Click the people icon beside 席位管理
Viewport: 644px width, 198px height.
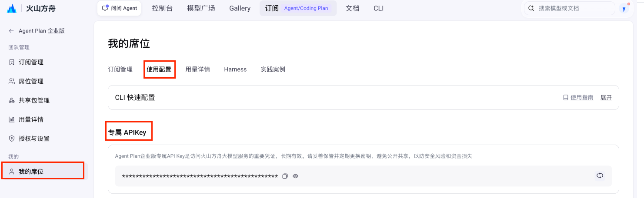coord(12,81)
